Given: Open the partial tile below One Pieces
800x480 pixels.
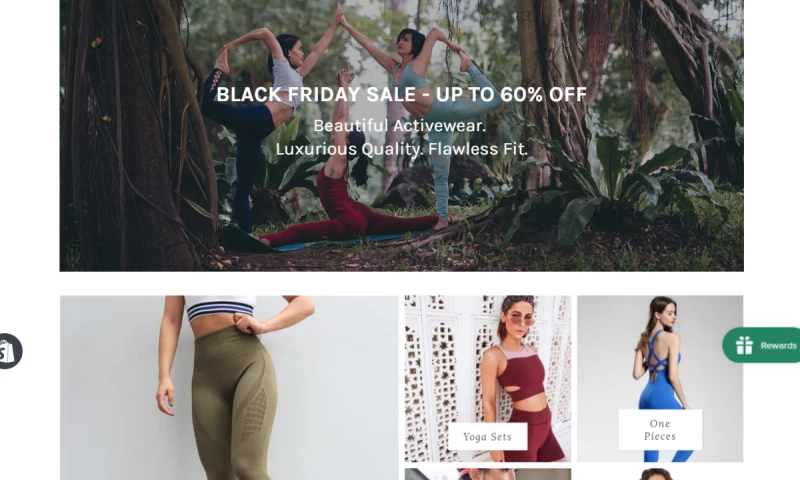Looking at the screenshot, I should click(660, 474).
